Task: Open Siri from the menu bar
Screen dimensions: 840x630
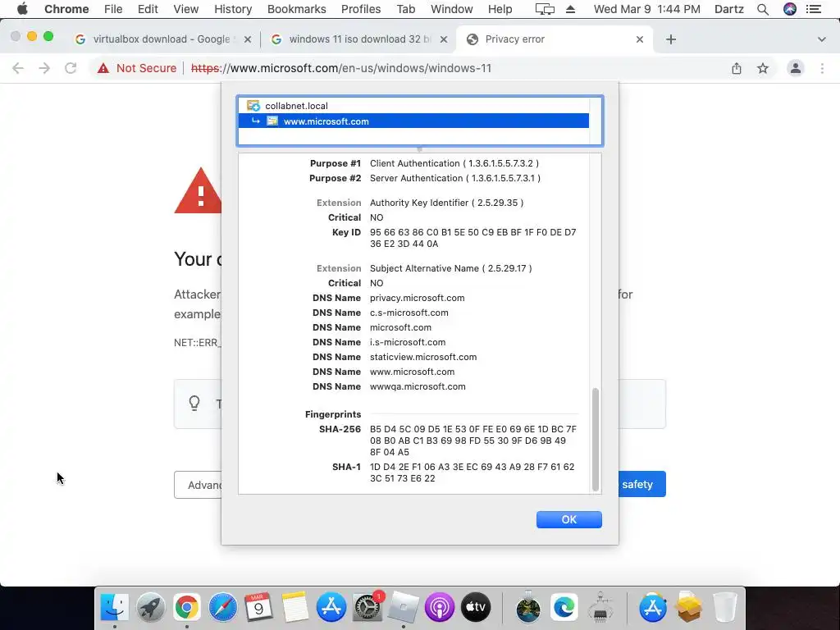Action: point(790,9)
